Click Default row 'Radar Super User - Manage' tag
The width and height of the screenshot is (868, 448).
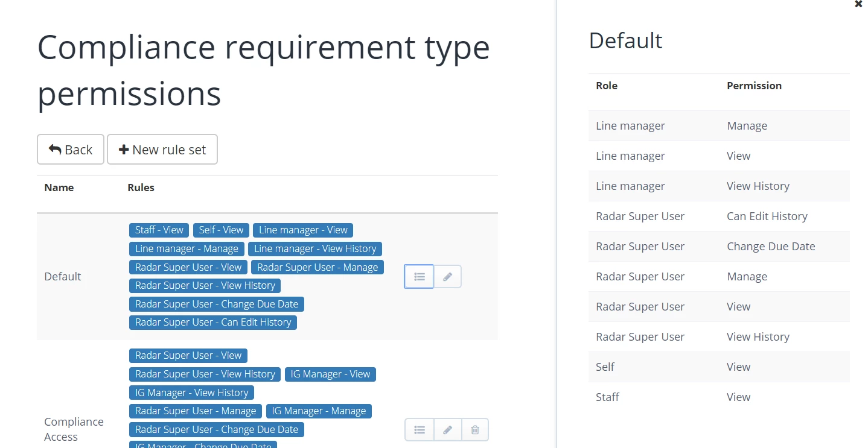[x=318, y=267]
